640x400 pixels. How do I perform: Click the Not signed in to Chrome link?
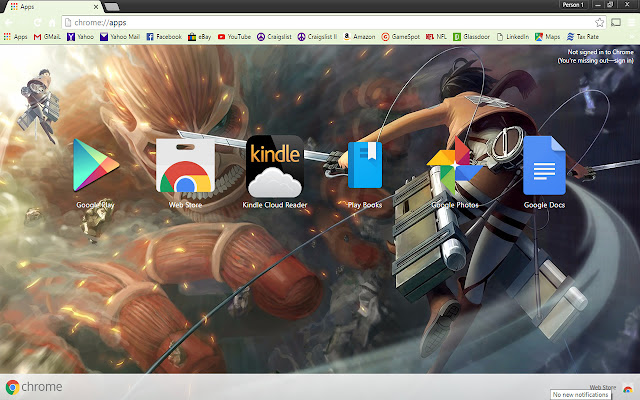click(596, 56)
